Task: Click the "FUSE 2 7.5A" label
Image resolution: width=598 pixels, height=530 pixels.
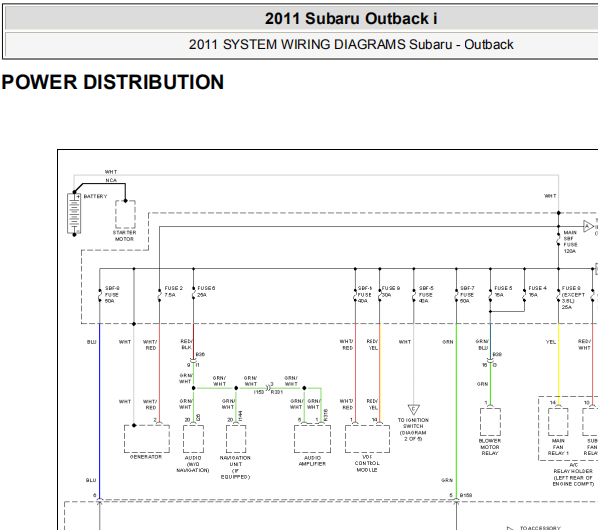Action: pyautogui.click(x=174, y=291)
